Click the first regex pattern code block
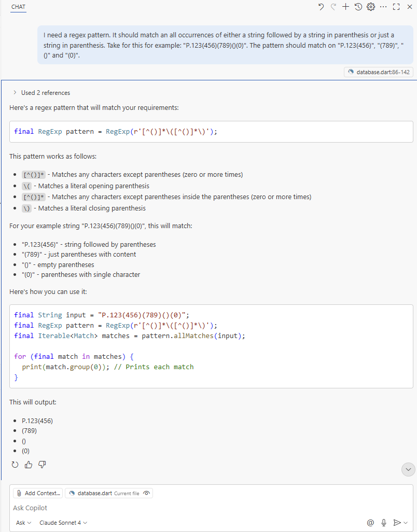Viewport: 417px width, 532px height. (211, 132)
